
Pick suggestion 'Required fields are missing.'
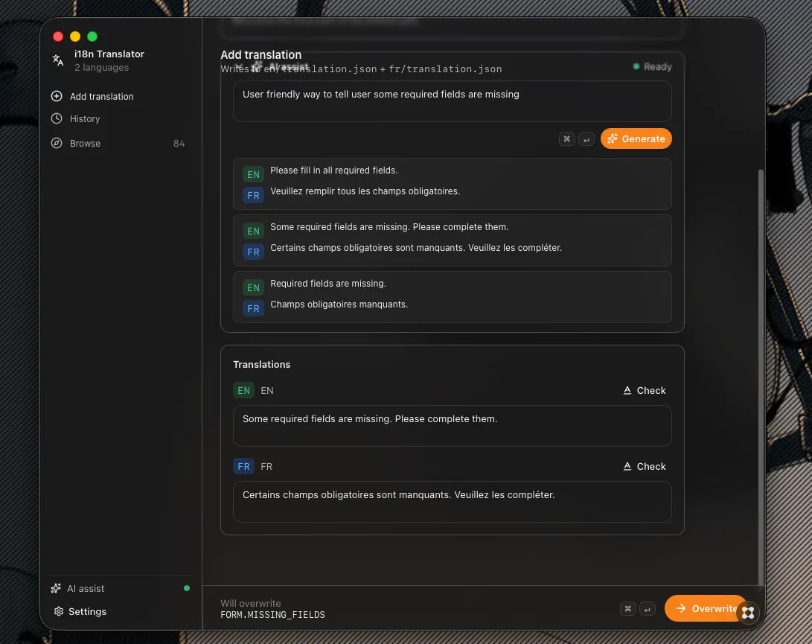coord(452,297)
